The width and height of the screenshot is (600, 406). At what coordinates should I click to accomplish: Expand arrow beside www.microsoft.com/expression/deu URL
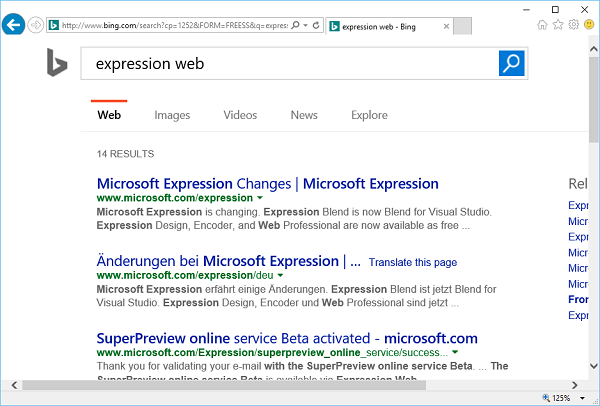coord(281,275)
